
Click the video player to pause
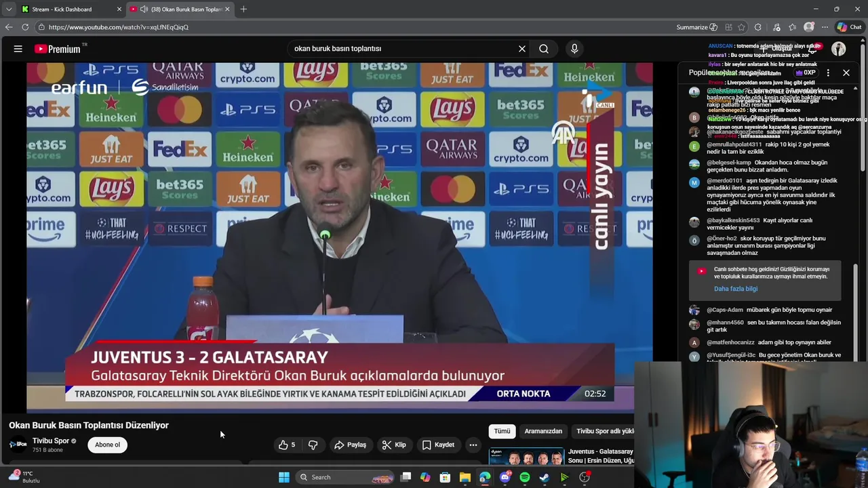[339, 237]
